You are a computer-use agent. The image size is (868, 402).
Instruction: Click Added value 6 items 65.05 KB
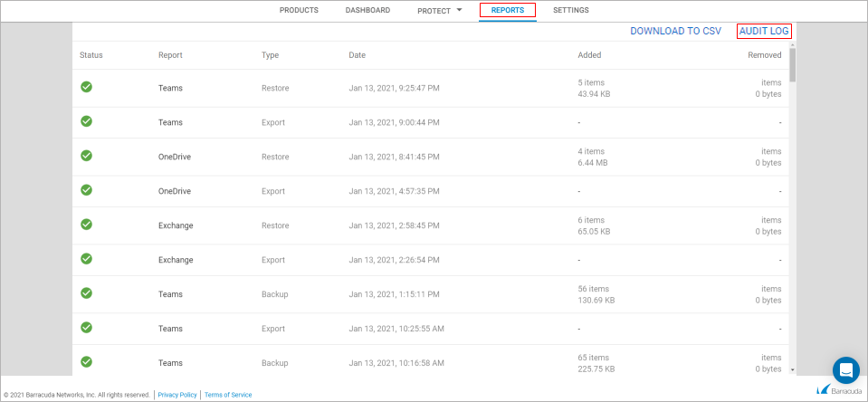coord(594,225)
